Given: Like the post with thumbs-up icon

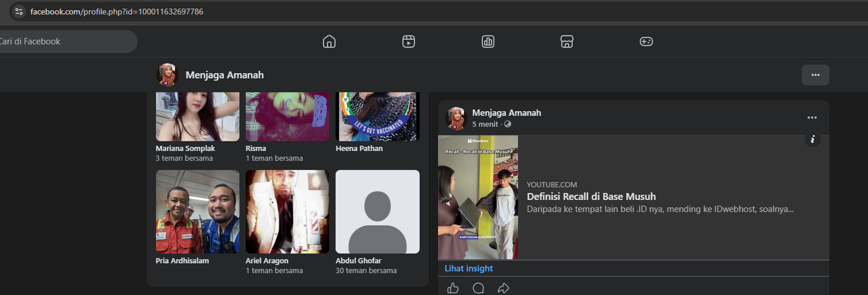Looking at the screenshot, I should tap(453, 288).
